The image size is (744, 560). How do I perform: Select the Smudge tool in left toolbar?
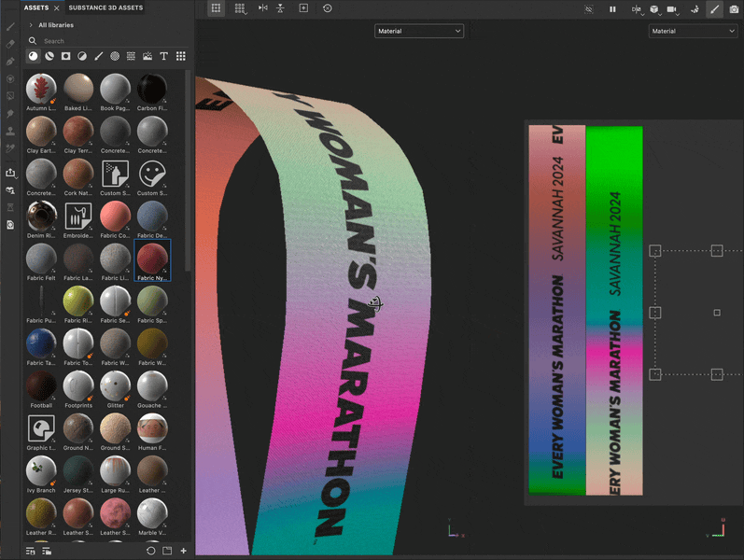pyautogui.click(x=10, y=114)
